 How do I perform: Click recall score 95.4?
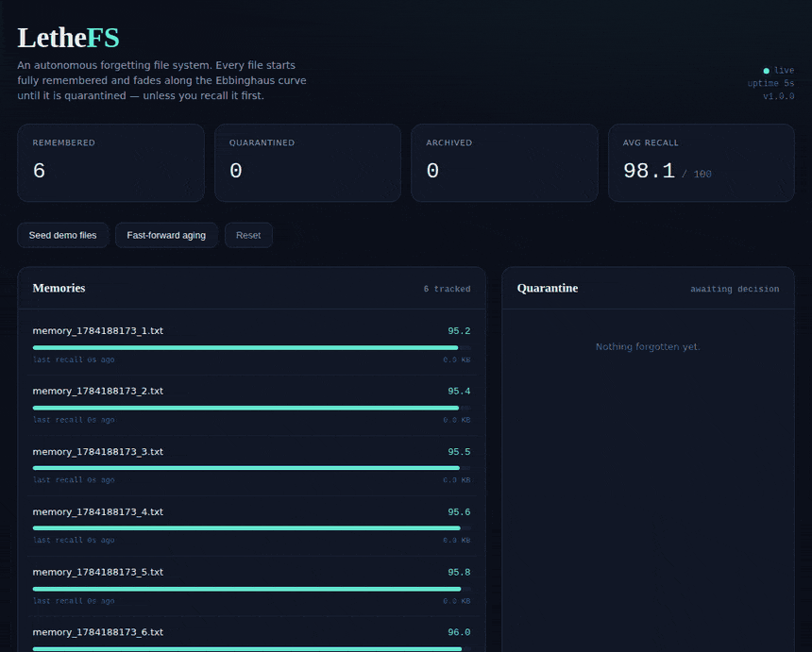pos(459,391)
